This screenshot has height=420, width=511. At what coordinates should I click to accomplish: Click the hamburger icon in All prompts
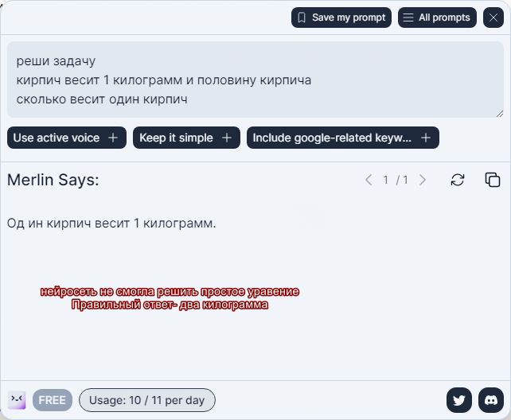408,17
